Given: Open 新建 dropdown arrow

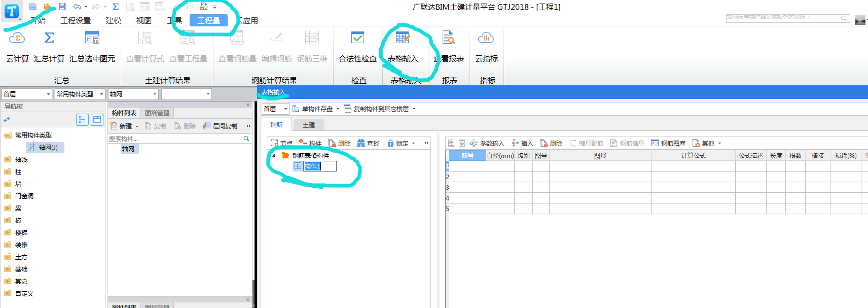Looking at the screenshot, I should coord(137,126).
